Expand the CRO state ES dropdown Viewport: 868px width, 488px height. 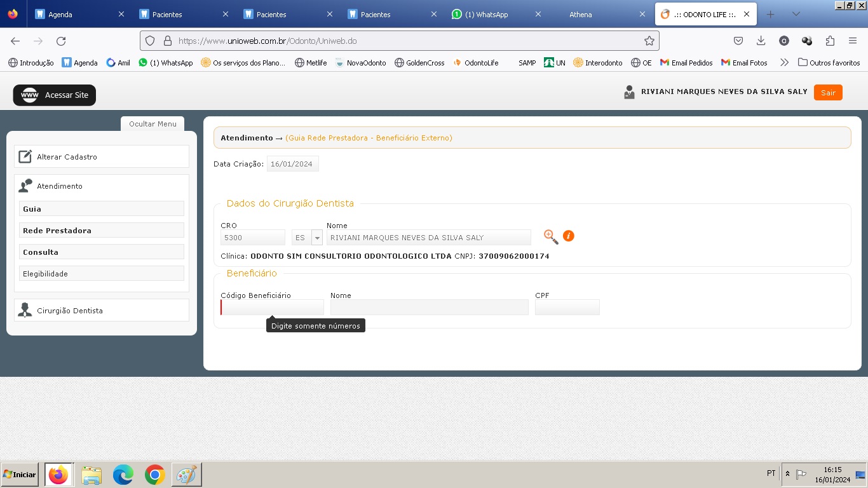click(x=317, y=238)
